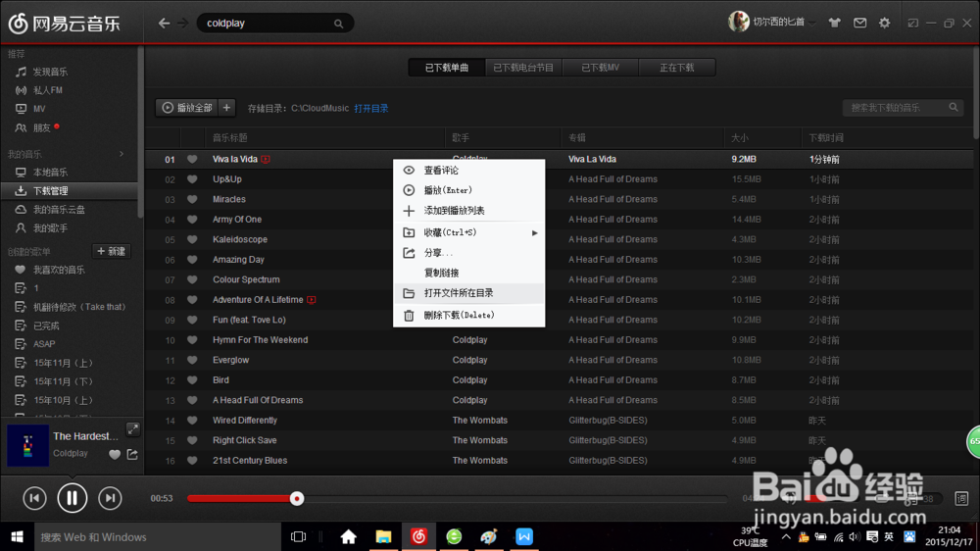Toggle like heart for Kaleidoscope
The height and width of the screenshot is (551, 980).
(x=192, y=239)
